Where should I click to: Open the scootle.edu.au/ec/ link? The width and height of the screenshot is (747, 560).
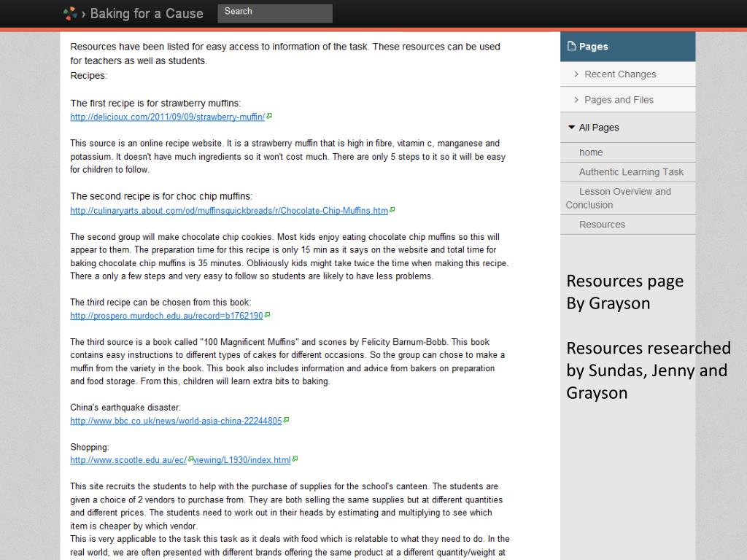click(x=128, y=460)
